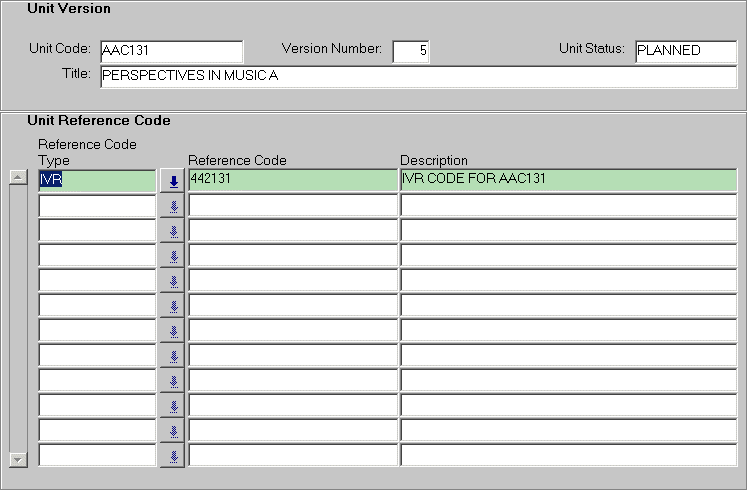This screenshot has height=490, width=747.
Task: Click lookup arrow button in third row
Action: click(173, 231)
